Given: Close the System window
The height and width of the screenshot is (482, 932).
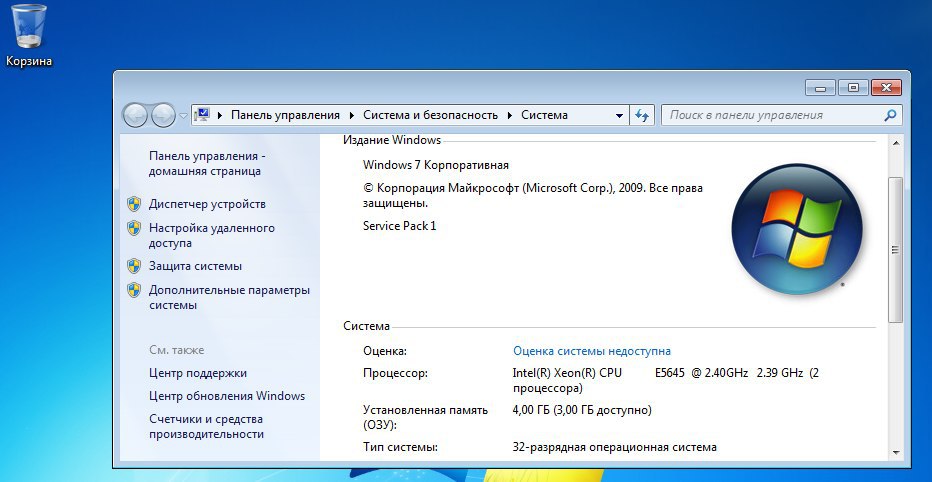Looking at the screenshot, I should pos(886,87).
